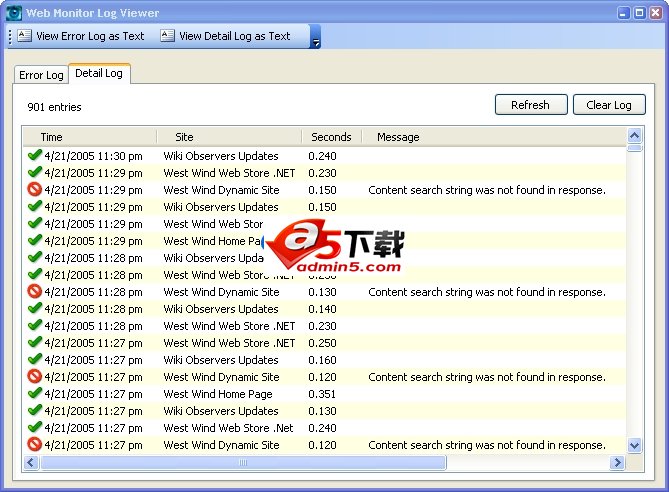Click message text in 11:28 pm Dynamic Site row
This screenshot has height=492, width=669.
click(x=487, y=292)
